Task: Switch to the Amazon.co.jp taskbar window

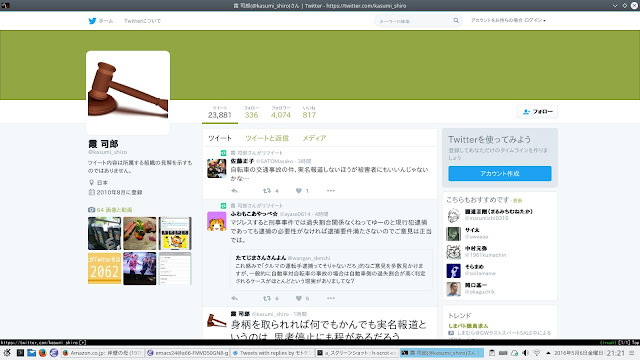Action: click(x=102, y=353)
